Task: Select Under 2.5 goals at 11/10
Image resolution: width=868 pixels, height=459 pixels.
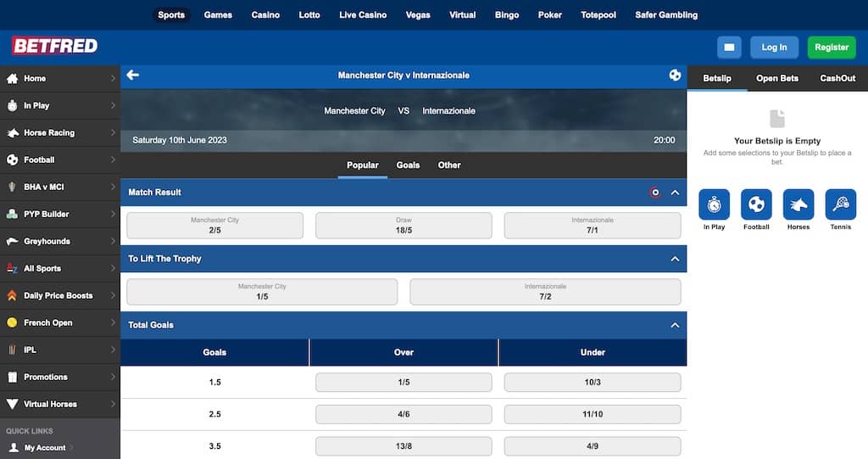Action: pyautogui.click(x=593, y=414)
